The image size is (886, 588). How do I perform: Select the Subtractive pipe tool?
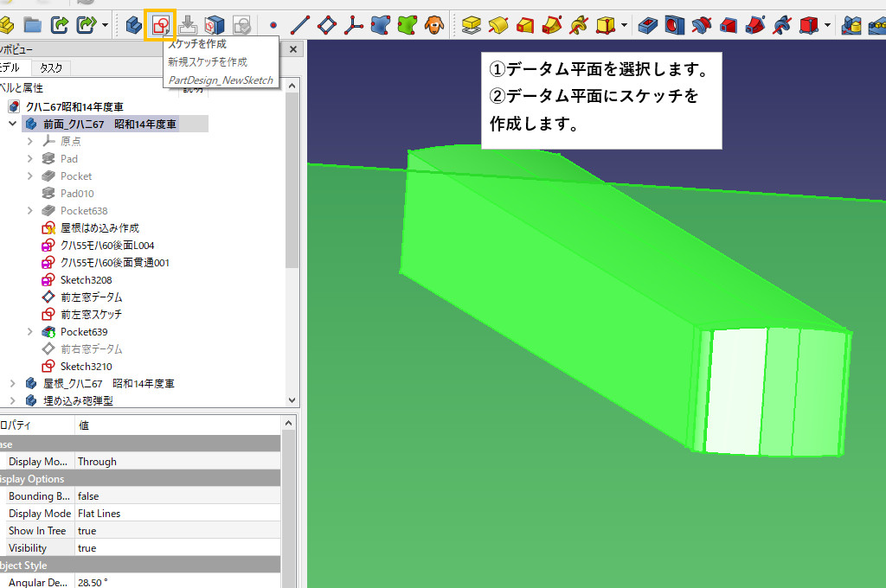(x=754, y=25)
